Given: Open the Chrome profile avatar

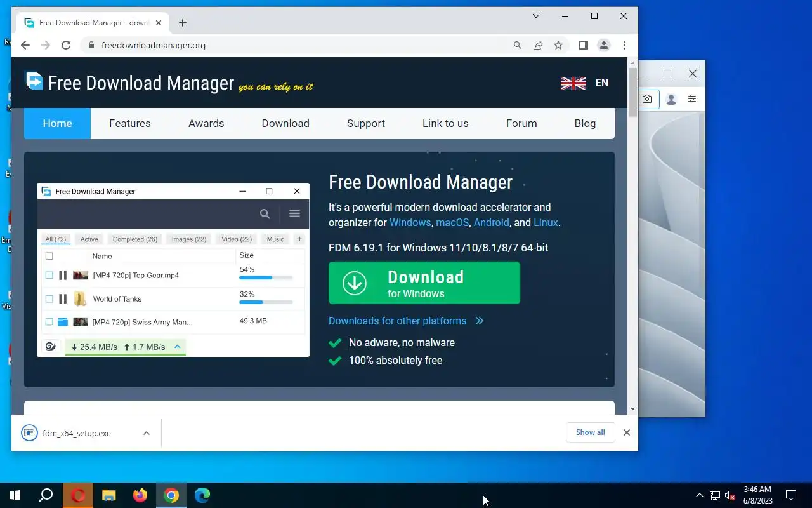Looking at the screenshot, I should tap(604, 45).
